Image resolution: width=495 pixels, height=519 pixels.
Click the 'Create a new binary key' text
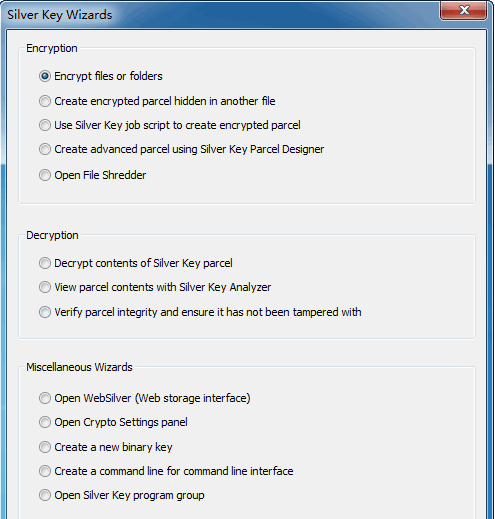coord(113,447)
